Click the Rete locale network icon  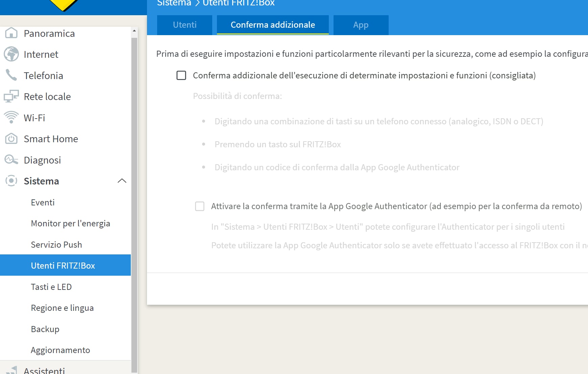(x=11, y=96)
